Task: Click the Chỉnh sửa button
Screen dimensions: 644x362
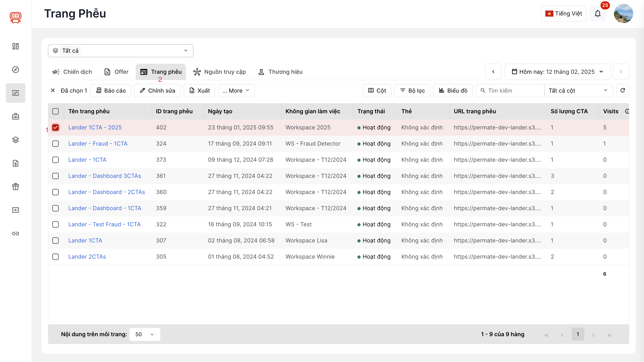Action: (x=157, y=91)
